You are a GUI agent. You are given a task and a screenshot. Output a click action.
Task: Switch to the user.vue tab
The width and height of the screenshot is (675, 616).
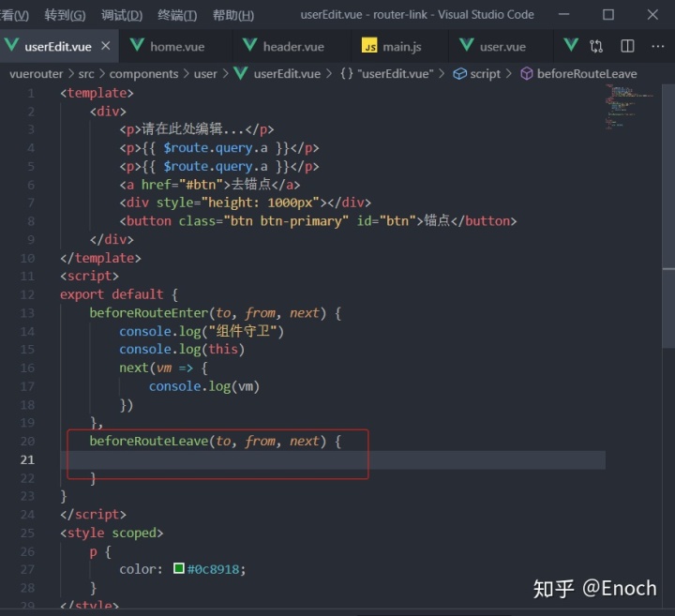(502, 47)
